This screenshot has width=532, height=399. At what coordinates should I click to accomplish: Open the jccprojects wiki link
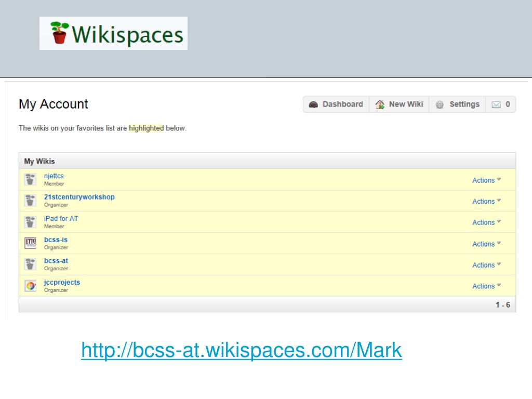coord(62,282)
